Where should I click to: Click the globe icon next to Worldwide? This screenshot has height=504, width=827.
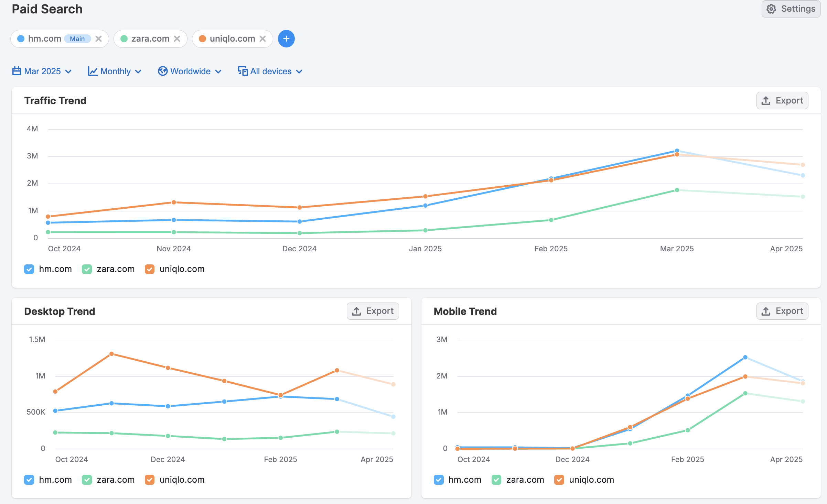pyautogui.click(x=163, y=71)
